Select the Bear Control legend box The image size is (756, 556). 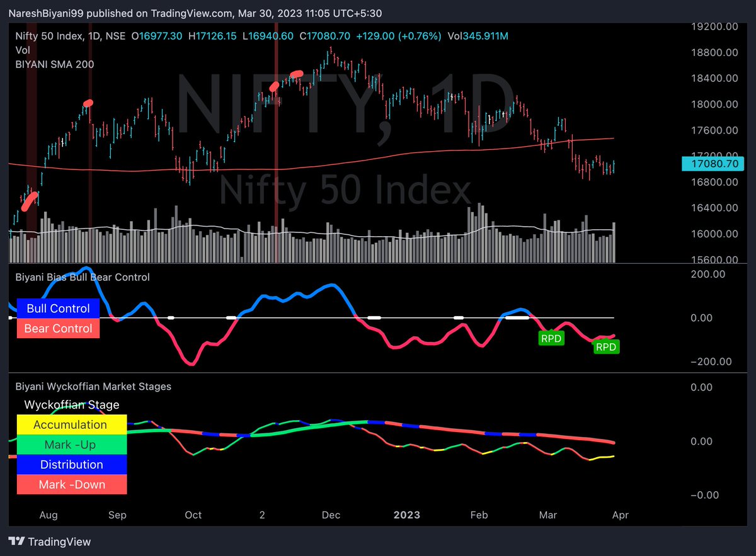point(58,328)
